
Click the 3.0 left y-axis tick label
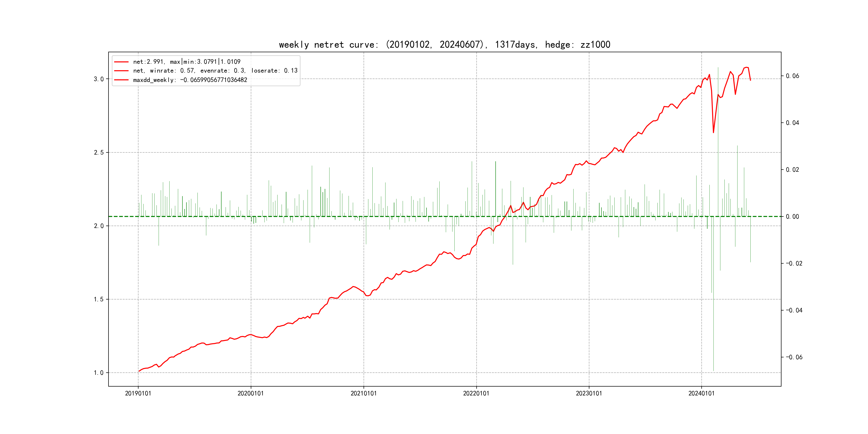click(98, 79)
